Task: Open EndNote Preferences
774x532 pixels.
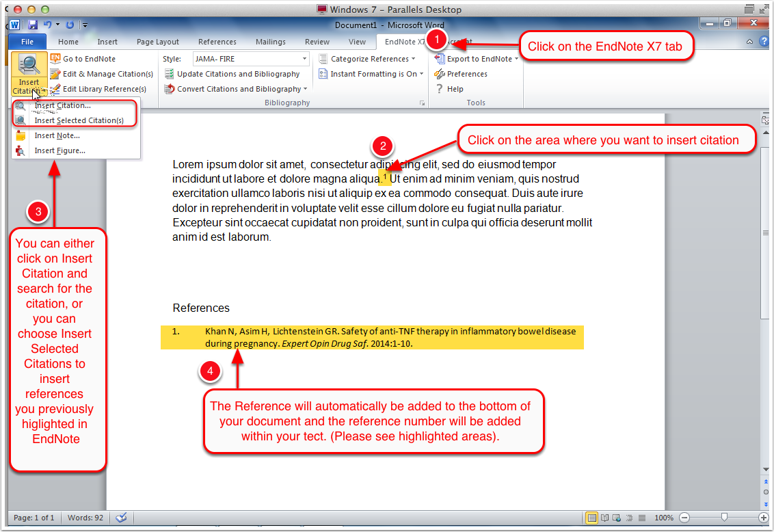Action: click(x=467, y=74)
